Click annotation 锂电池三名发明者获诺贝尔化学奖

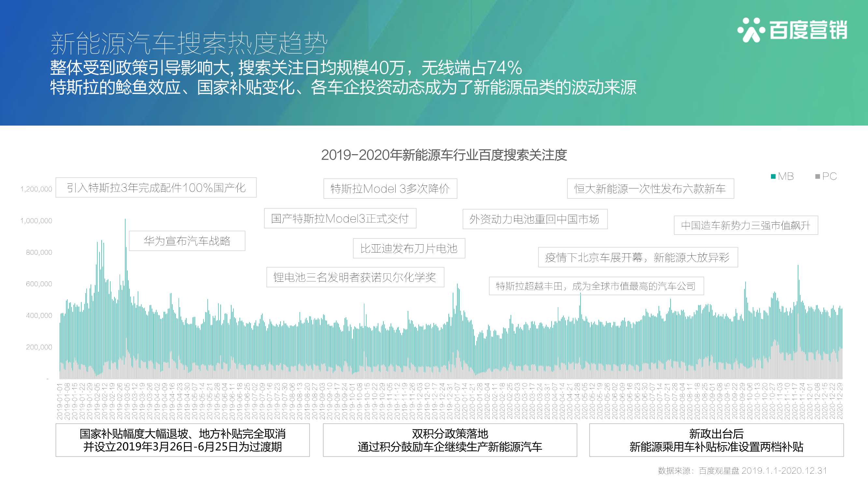[x=355, y=277]
